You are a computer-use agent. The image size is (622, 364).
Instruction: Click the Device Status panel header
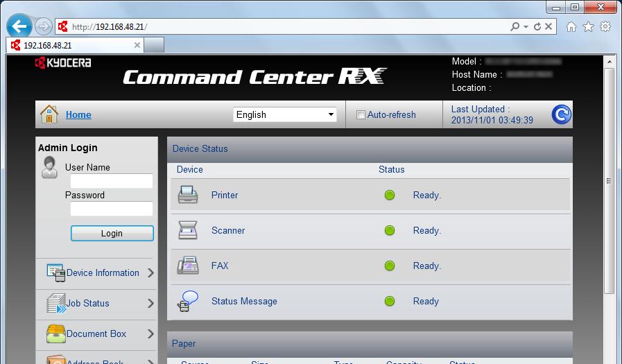pyautogui.click(x=370, y=149)
